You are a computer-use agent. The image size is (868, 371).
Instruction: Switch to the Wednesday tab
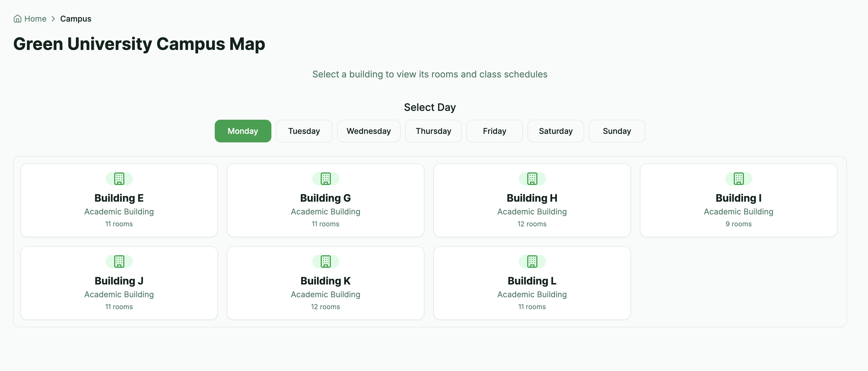(368, 131)
